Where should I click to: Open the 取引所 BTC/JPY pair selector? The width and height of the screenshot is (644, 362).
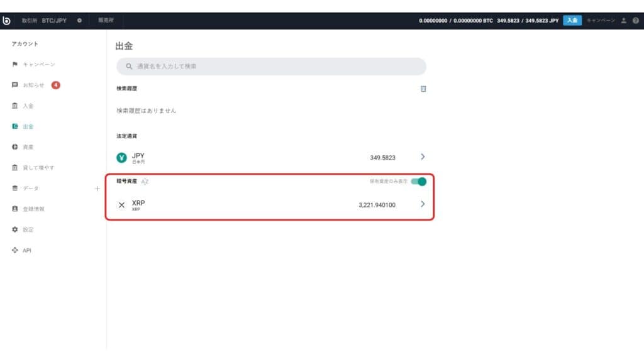(x=44, y=21)
